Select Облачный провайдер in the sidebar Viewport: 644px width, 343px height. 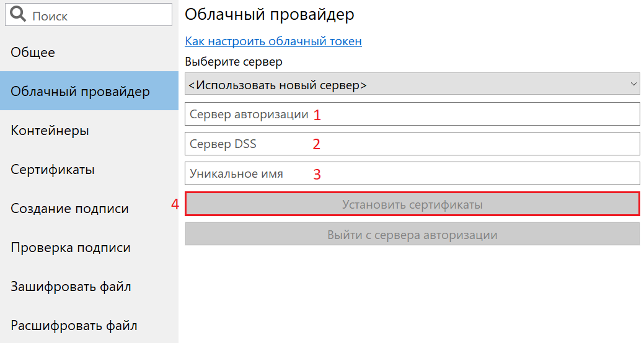pos(89,90)
